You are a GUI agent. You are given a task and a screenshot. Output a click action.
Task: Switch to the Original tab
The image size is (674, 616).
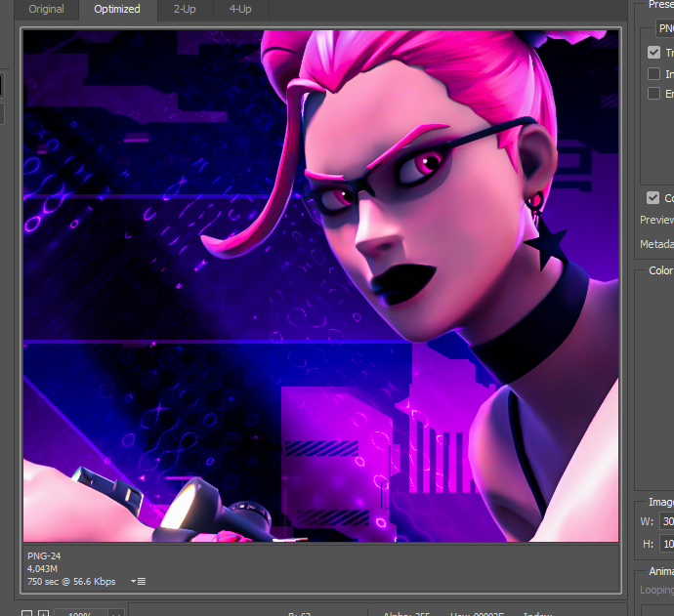click(x=46, y=9)
